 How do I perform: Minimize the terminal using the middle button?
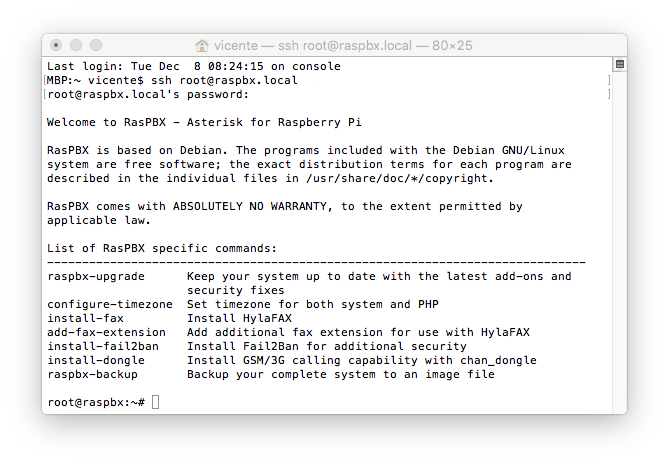[76, 45]
